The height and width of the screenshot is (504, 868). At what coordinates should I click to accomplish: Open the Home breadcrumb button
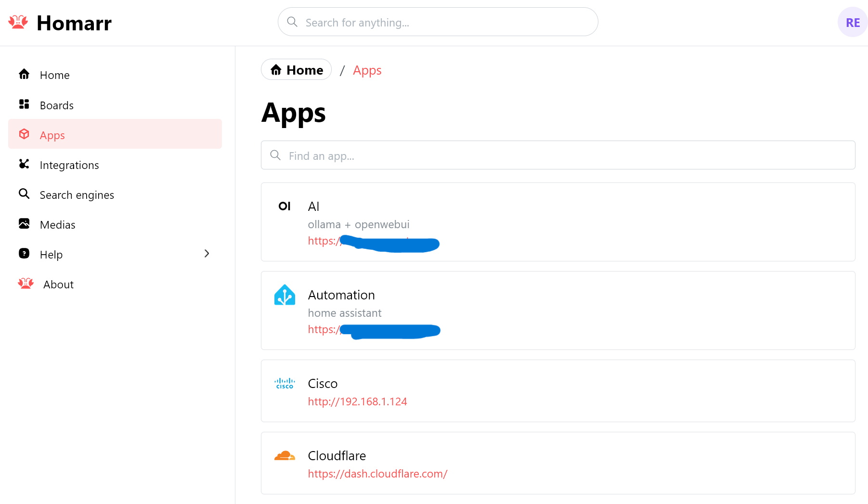pos(296,69)
